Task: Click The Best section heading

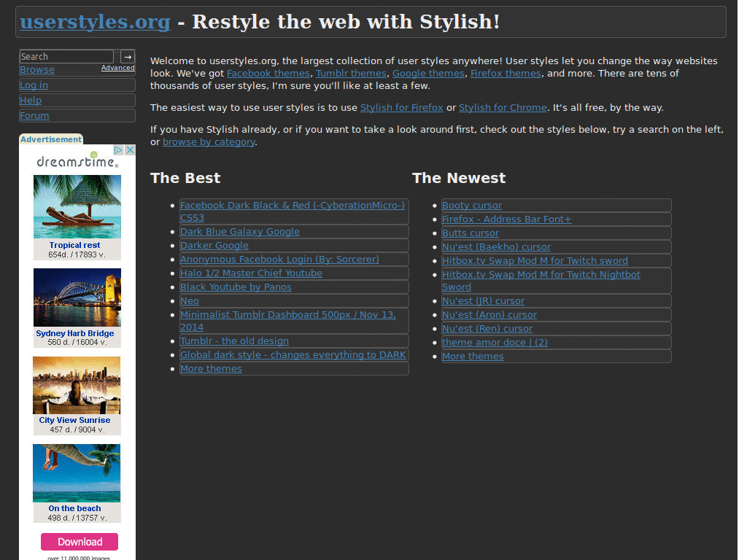Action: pos(185,178)
